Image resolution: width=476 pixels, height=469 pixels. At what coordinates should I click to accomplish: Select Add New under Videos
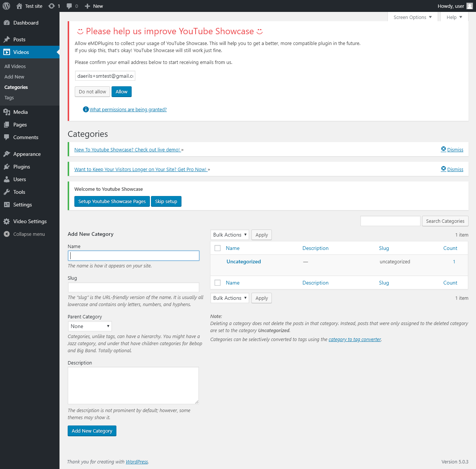15,77
